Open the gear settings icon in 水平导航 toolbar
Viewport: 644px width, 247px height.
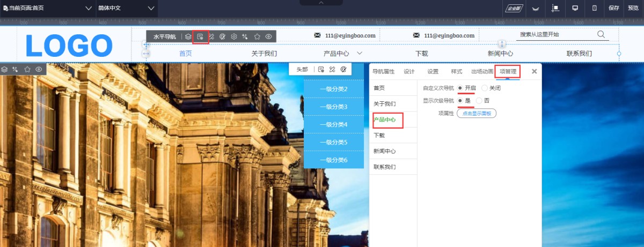(x=234, y=36)
